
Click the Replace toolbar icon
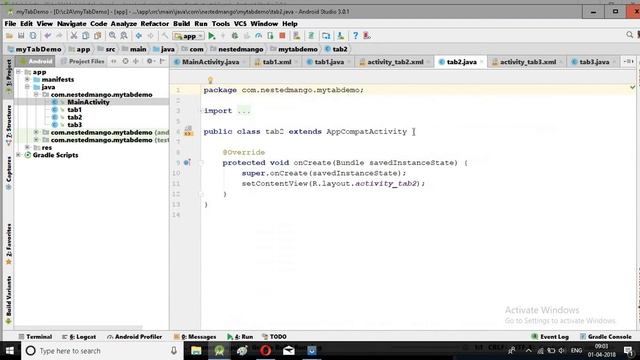(x=124, y=36)
